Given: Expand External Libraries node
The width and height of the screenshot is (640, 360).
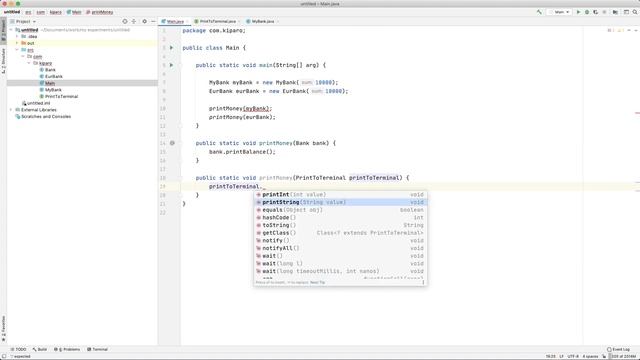Looking at the screenshot, I should 11,110.
